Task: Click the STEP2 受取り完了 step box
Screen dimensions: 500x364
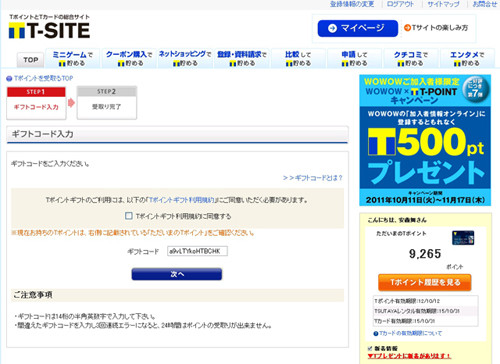Action: click(107, 103)
